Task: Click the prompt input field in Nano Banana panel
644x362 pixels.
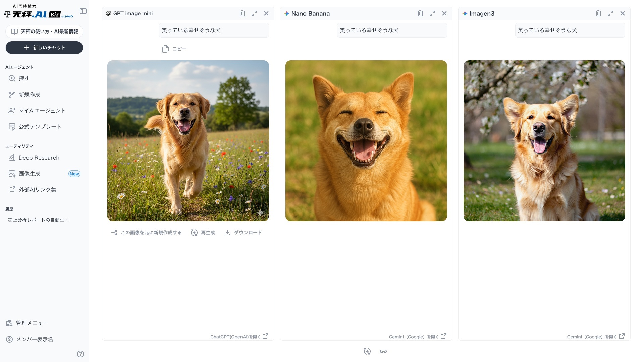Action: [392, 30]
